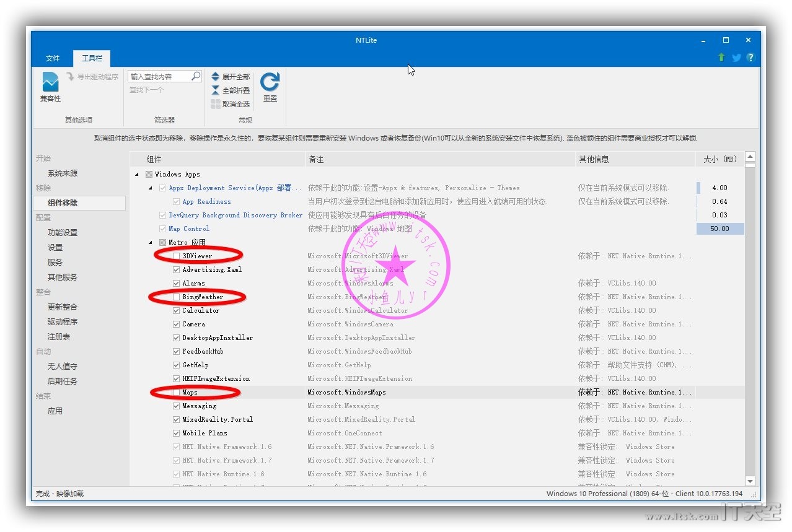The image size is (792, 532).
Task: Select NET.Native.Framework.1.7 row
Action: [x=437, y=460]
